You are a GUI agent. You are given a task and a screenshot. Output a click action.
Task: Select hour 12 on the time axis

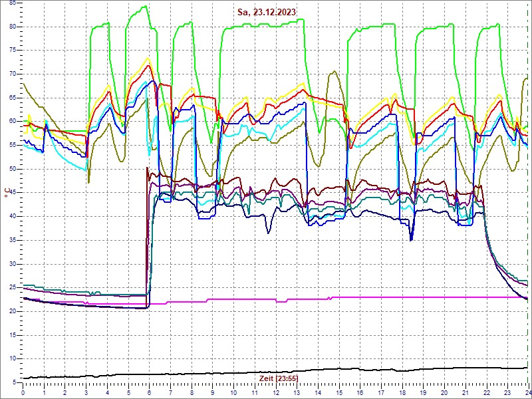pyautogui.click(x=275, y=392)
